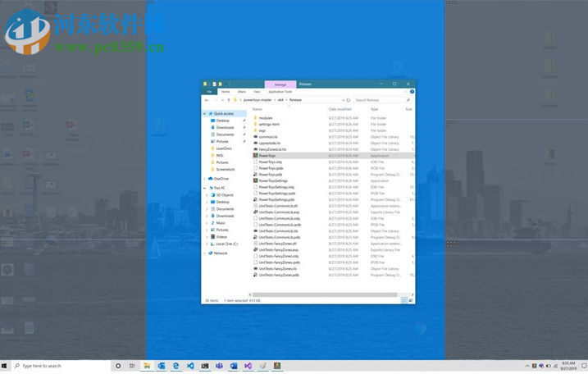
Task: Click the taskbar search box
Action: click(x=62, y=366)
